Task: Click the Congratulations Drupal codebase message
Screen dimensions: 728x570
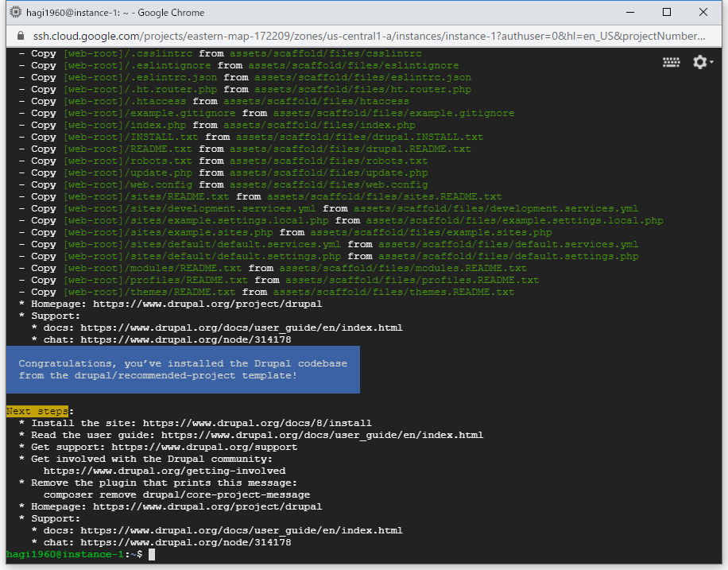Action: [x=183, y=370]
